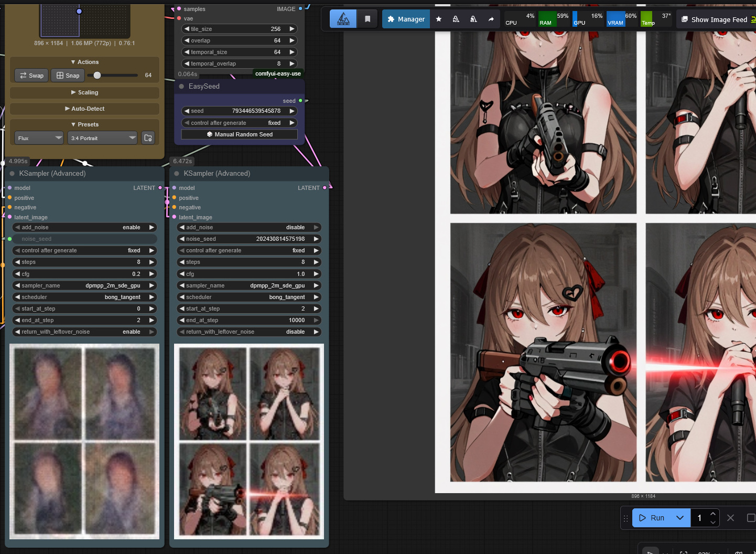Decrement tile_size using its left arrow
The height and width of the screenshot is (554, 756).
coord(187,29)
